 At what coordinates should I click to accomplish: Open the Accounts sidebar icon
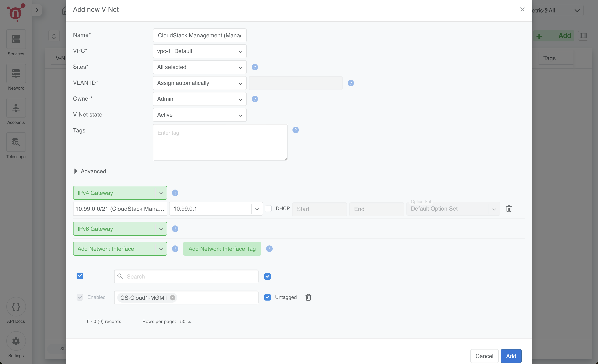(16, 108)
